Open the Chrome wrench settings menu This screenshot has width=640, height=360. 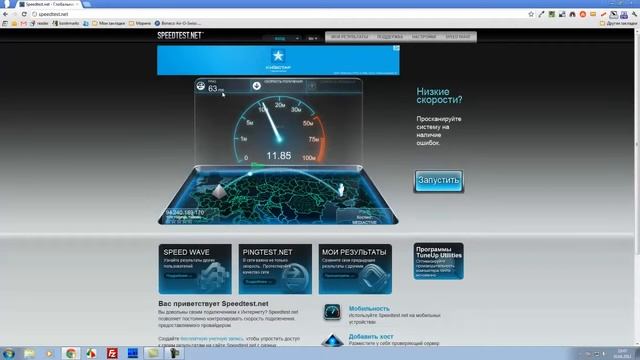point(634,14)
